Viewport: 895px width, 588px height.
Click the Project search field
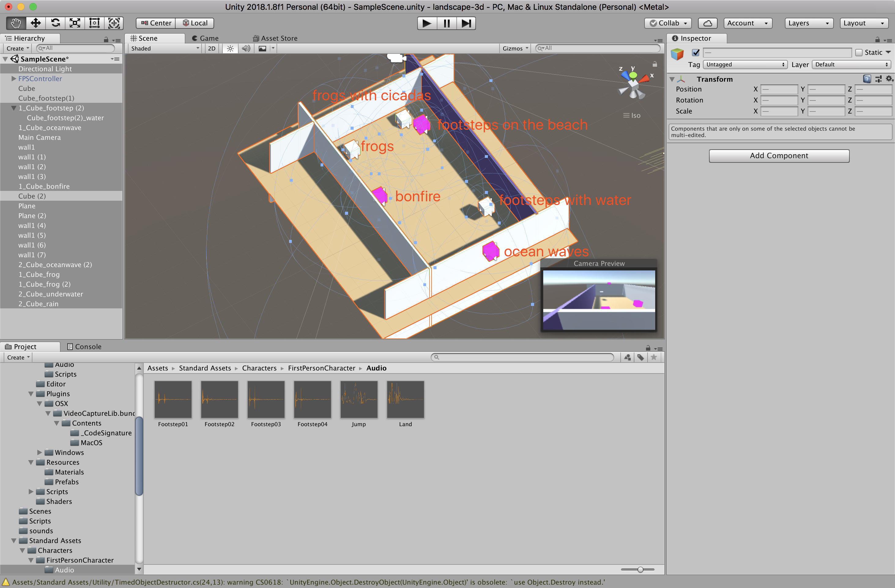[523, 357]
